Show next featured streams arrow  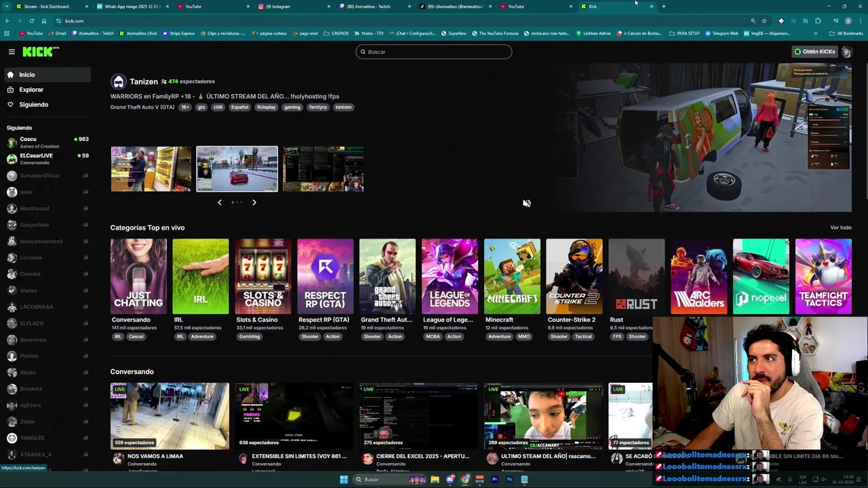click(254, 202)
